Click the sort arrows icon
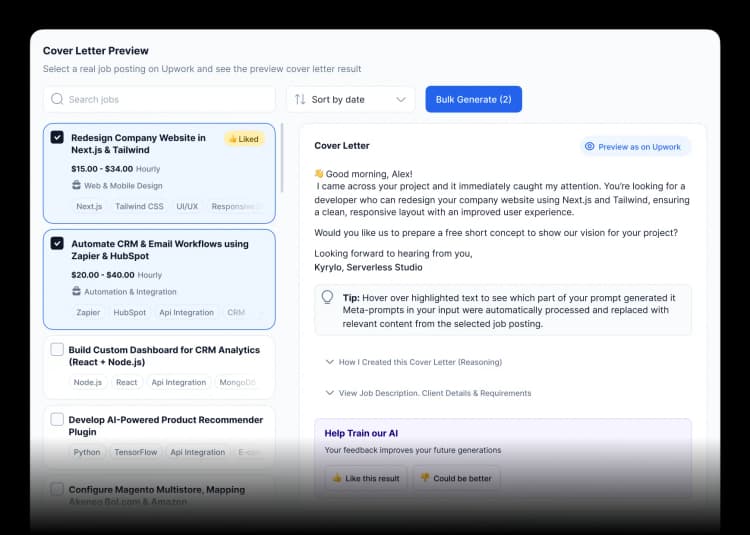This screenshot has width=750, height=535. [300, 99]
